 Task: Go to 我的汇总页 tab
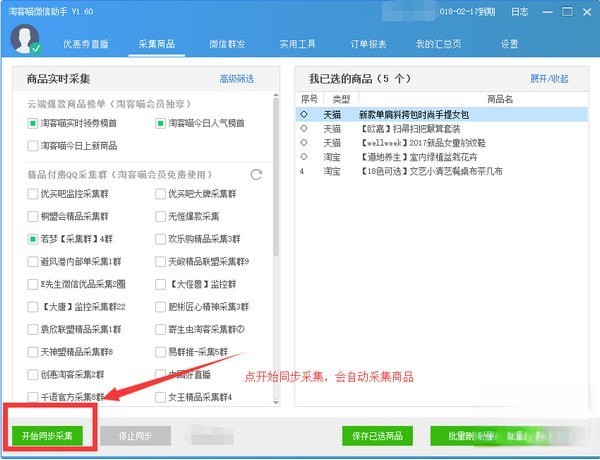click(439, 44)
